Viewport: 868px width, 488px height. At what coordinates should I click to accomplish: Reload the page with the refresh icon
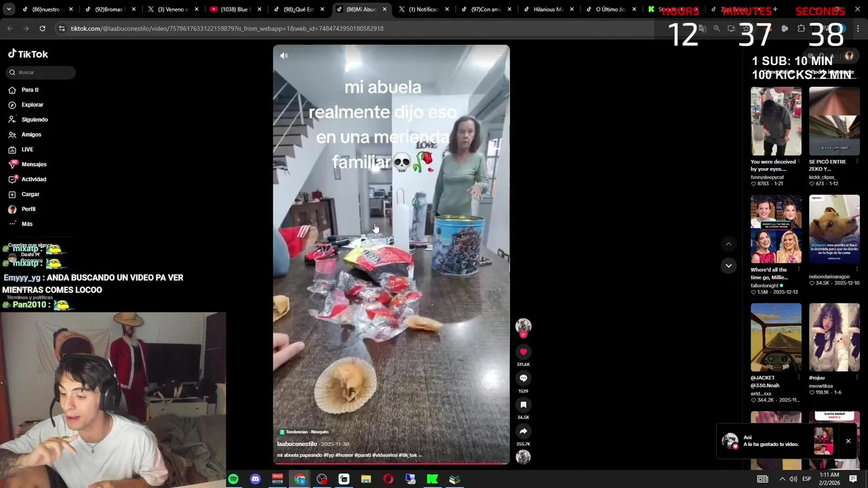click(42, 28)
